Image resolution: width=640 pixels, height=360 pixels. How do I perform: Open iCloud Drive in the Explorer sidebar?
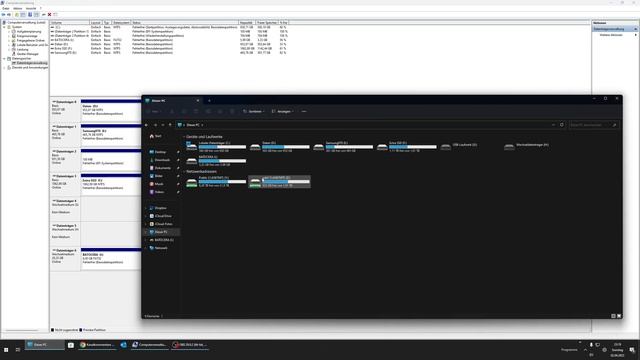coord(160,216)
